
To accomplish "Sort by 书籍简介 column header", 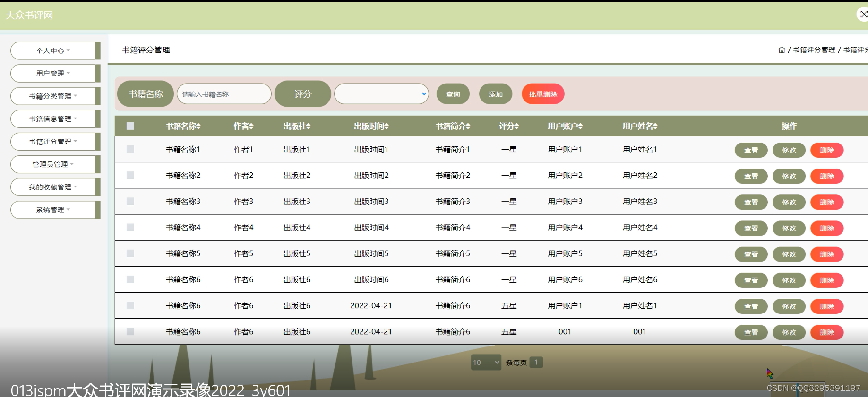I will click(x=453, y=127).
